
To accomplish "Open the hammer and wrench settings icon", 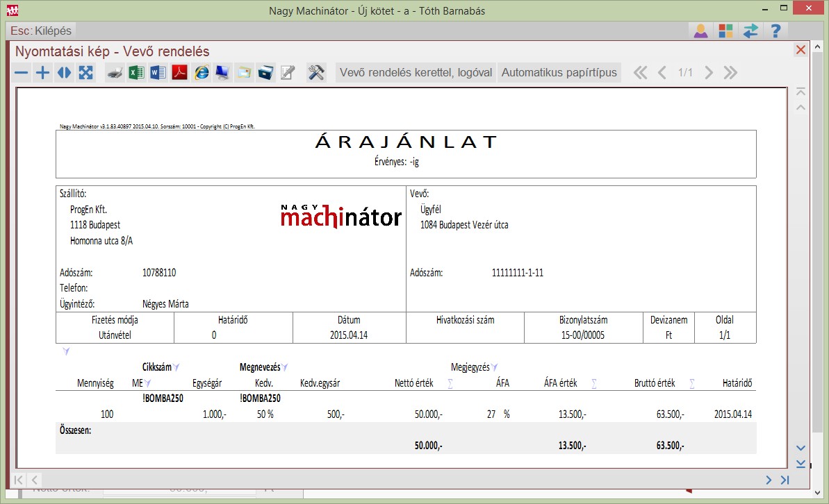I will point(316,73).
